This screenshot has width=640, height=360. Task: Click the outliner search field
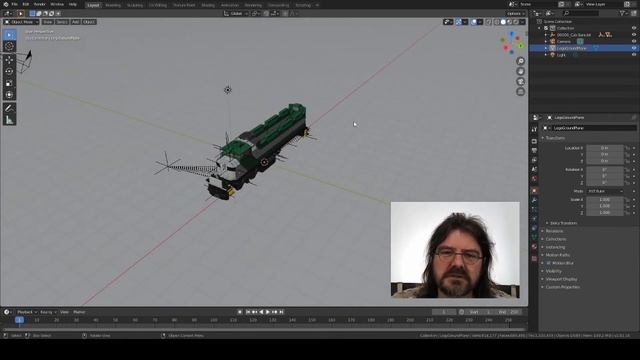[x=580, y=13]
